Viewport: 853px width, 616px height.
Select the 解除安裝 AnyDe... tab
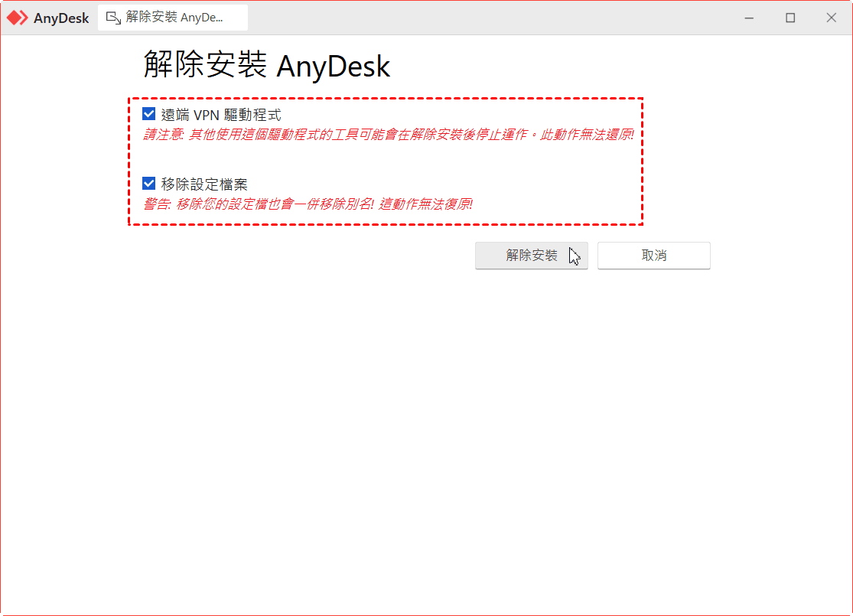pos(173,18)
